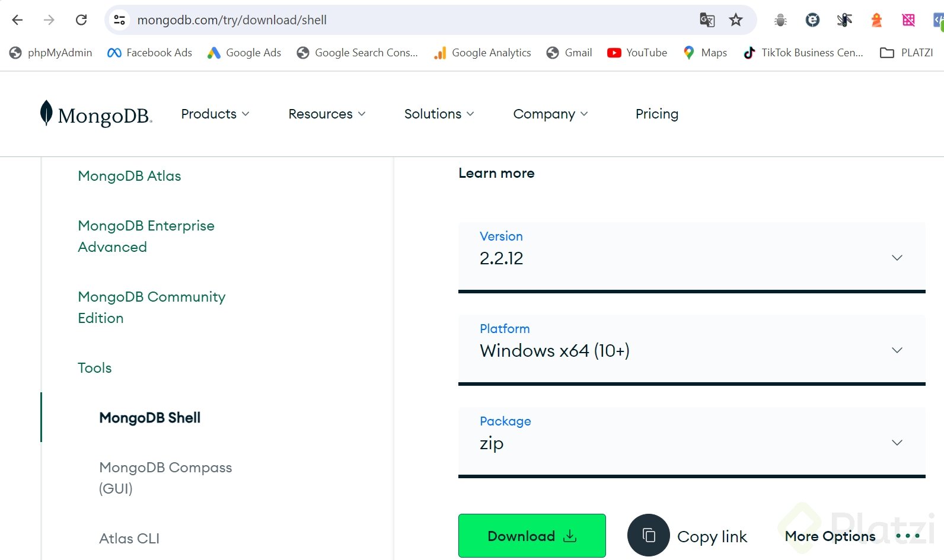Screen dimensions: 944x560
Task: Open the Google Translate page icon
Action: 707,20
